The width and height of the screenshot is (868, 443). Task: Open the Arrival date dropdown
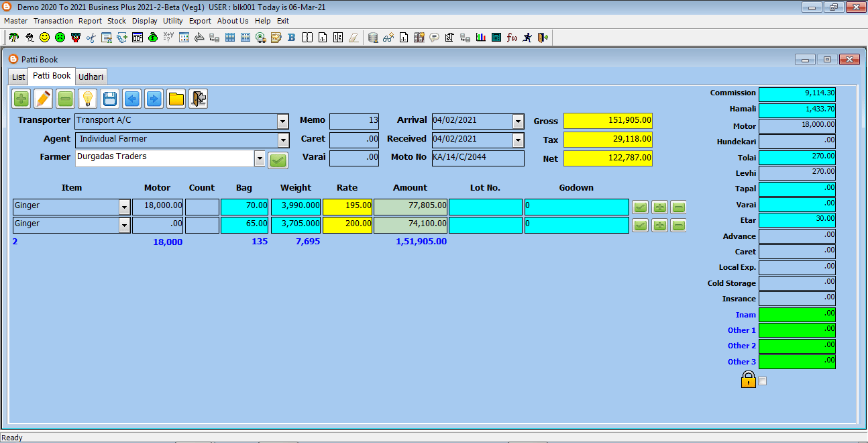(x=517, y=121)
